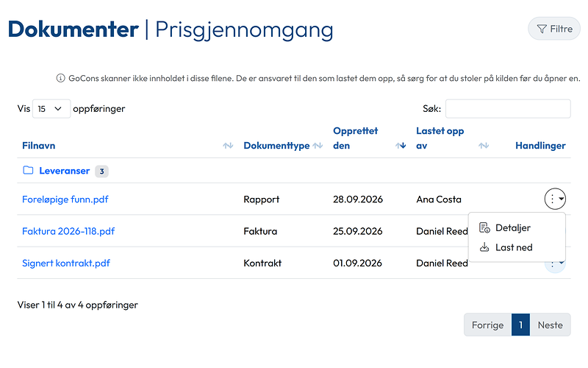Click the Leveranser folder icon
This screenshot has width=588, height=368.
(x=28, y=170)
